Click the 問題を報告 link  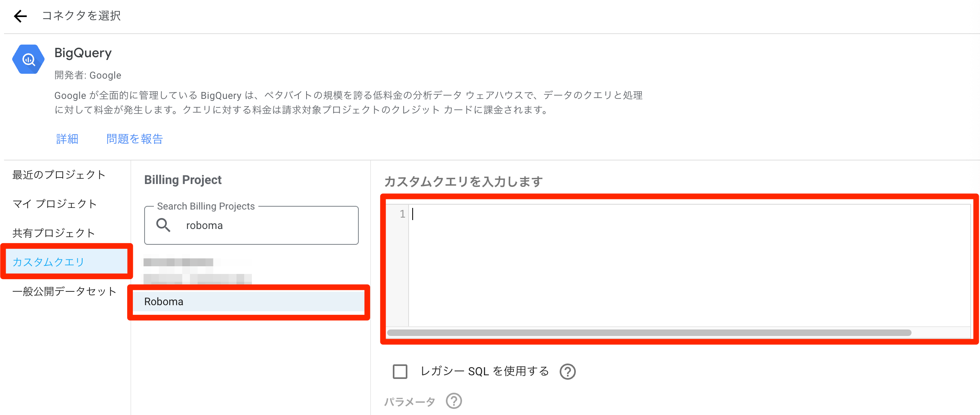click(x=134, y=139)
